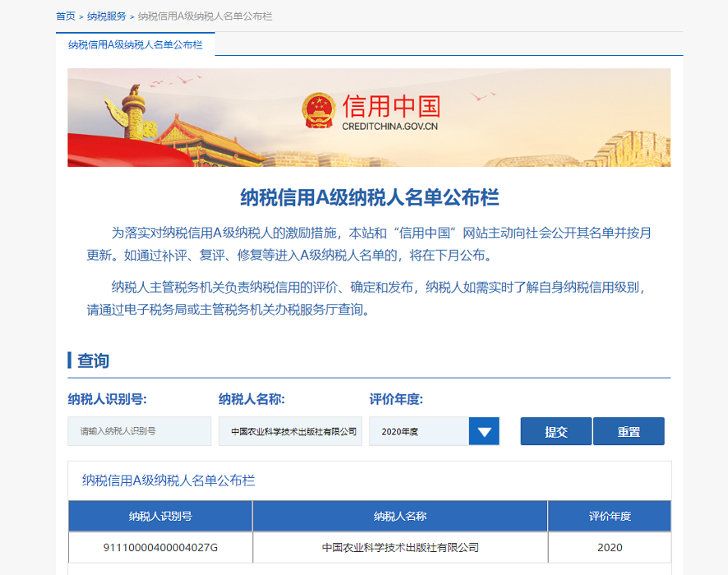Viewport: 728px width, 575px height.
Task: Click the blue arrow on the year selector
Action: pyautogui.click(x=484, y=431)
